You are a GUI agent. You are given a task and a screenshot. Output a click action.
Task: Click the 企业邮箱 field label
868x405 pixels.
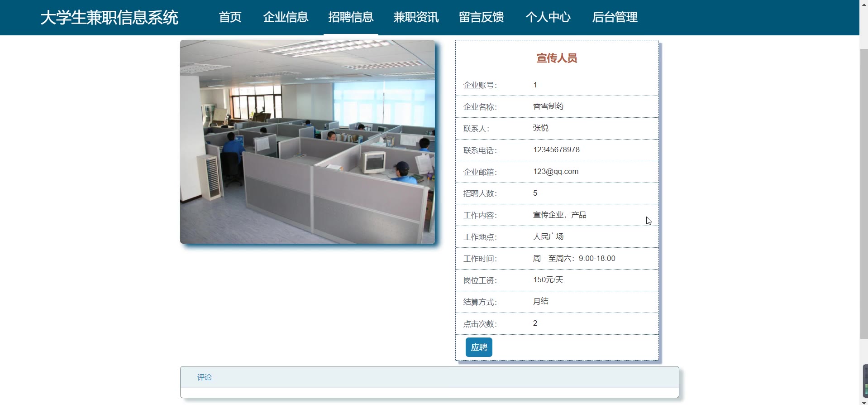[480, 172]
